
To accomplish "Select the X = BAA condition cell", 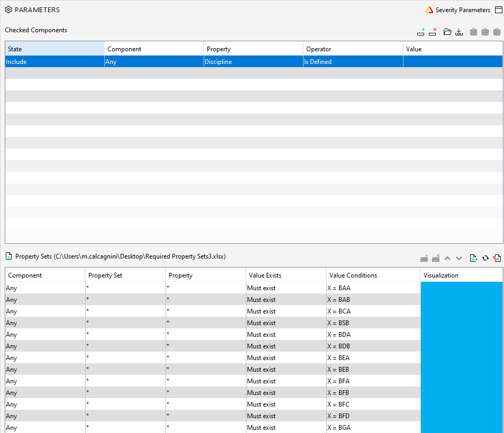I will click(x=373, y=288).
